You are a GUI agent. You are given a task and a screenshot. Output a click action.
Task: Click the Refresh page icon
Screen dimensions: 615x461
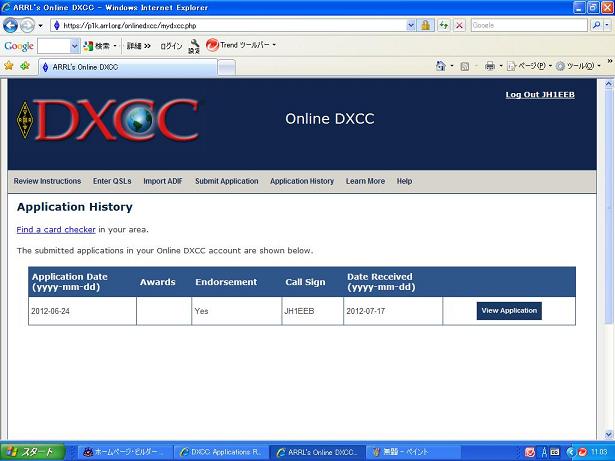444,26
